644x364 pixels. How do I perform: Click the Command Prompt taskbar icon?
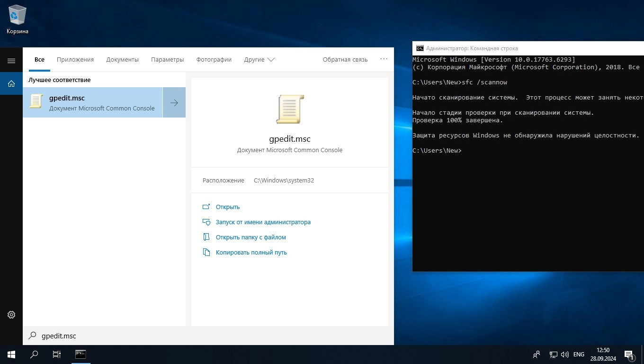point(80,354)
